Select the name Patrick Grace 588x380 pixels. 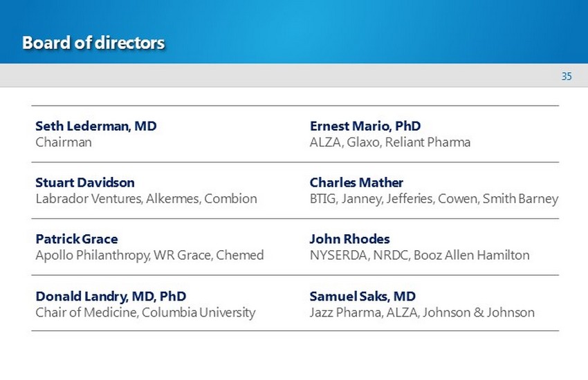click(77, 239)
